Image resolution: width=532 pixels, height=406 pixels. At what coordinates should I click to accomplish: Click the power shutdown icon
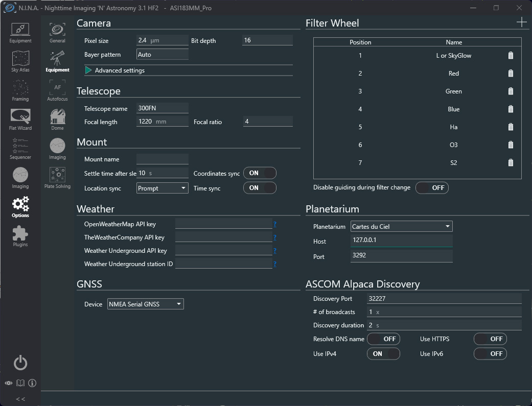pos(20,363)
